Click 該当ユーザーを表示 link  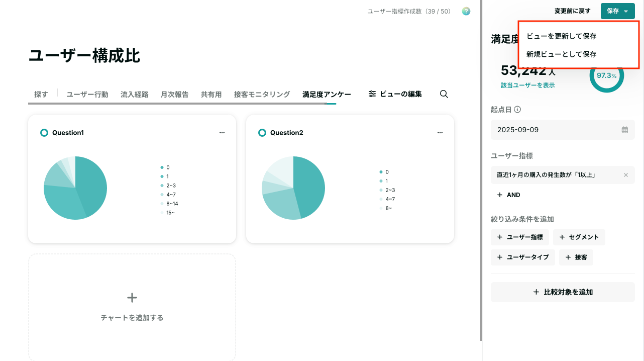[528, 85]
